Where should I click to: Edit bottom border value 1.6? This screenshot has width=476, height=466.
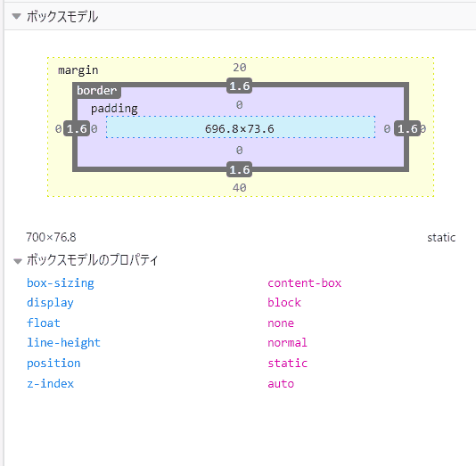(240, 169)
